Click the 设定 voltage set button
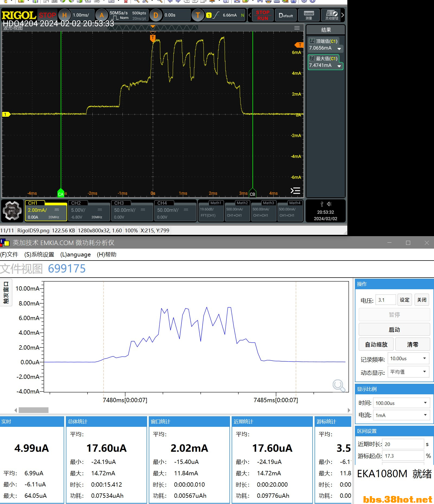Image resolution: width=434 pixels, height=504 pixels. (405, 300)
